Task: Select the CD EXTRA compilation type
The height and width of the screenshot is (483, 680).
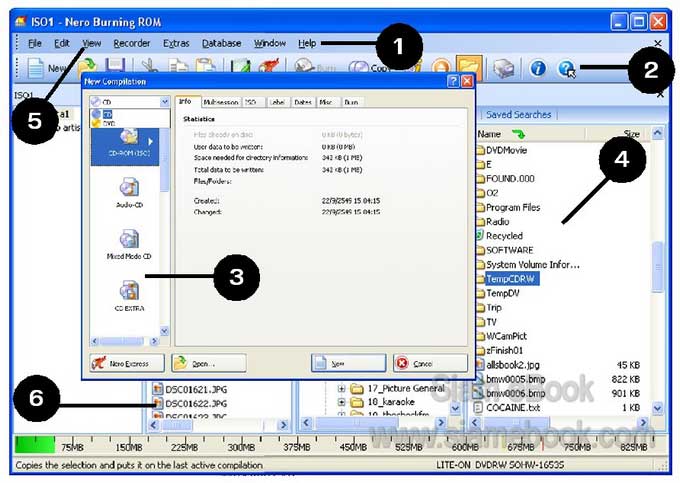Action: pos(129,296)
